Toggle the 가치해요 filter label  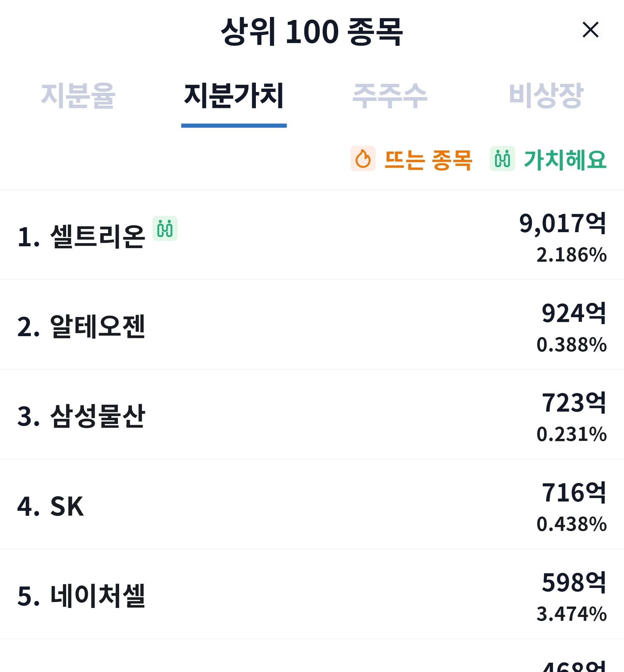pyautogui.click(x=565, y=160)
